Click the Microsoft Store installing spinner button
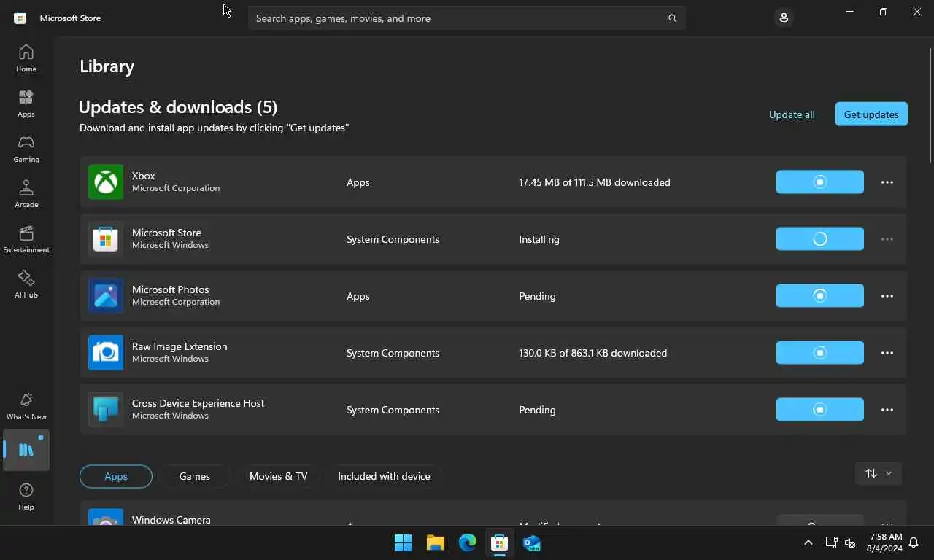Image resolution: width=934 pixels, height=560 pixels. coord(819,239)
